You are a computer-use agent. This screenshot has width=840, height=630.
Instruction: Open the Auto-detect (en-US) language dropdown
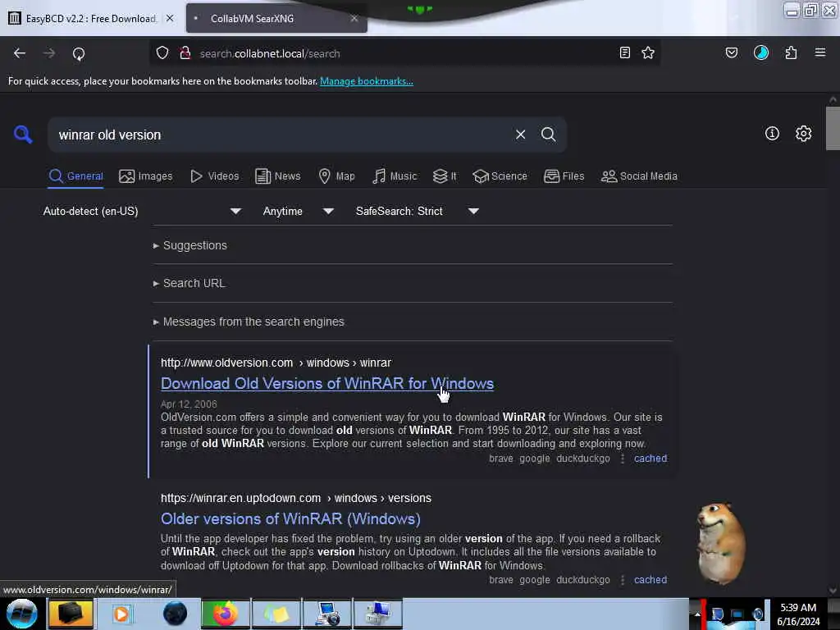tap(141, 211)
